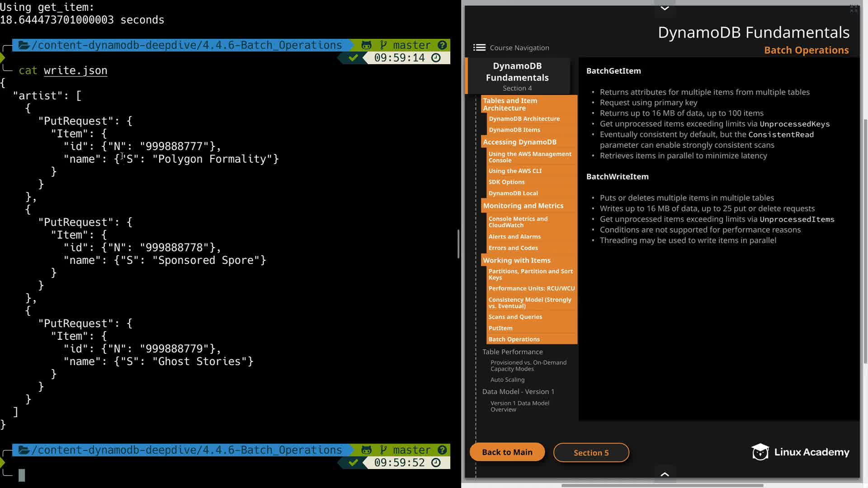The image size is (868, 488).
Task: Select Scans and Queries lesson
Action: [515, 317]
